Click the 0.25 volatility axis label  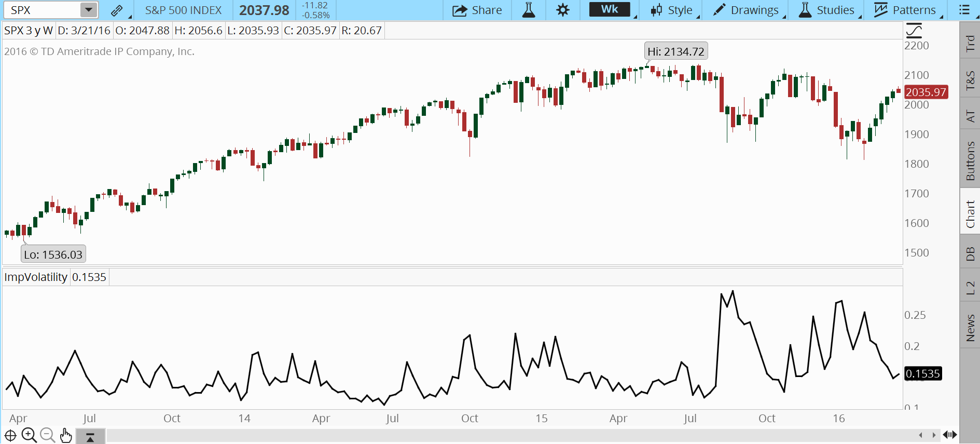(x=915, y=315)
